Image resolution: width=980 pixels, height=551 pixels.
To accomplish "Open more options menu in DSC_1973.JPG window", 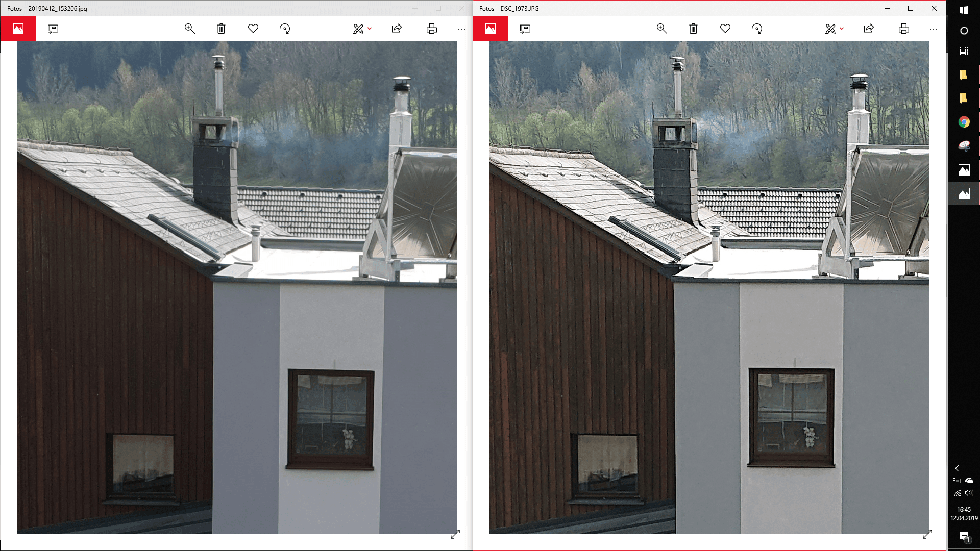I will click(934, 29).
